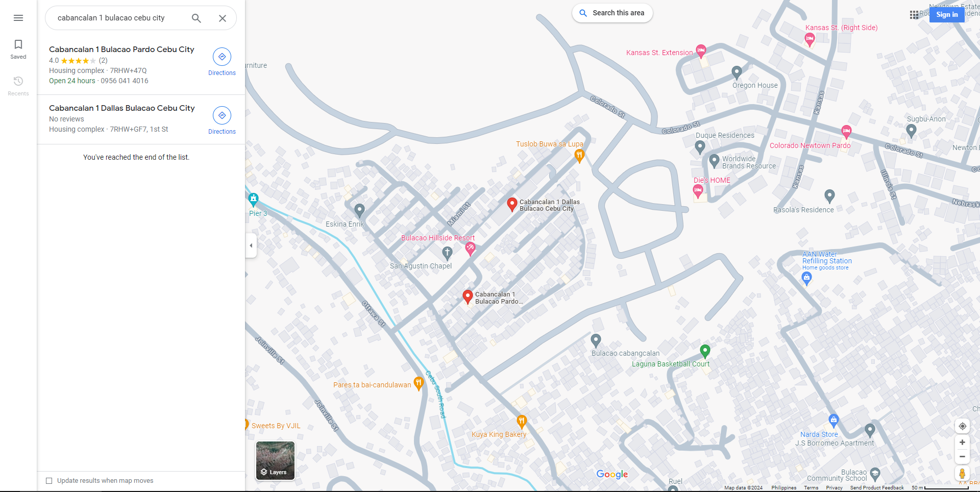The height and width of the screenshot is (492, 980).
Task: Get directions to Cabancalan 1 Dallas Bulacao
Action: pyautogui.click(x=222, y=120)
